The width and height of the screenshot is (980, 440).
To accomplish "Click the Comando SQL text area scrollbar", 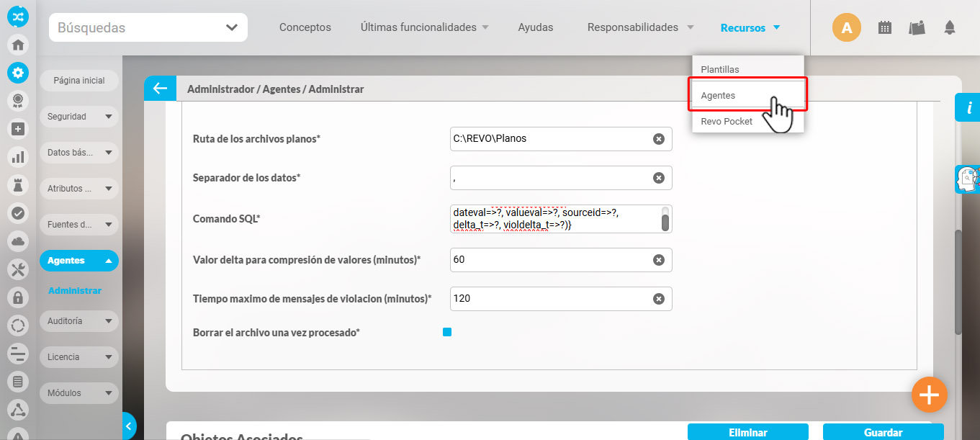I will click(x=665, y=219).
